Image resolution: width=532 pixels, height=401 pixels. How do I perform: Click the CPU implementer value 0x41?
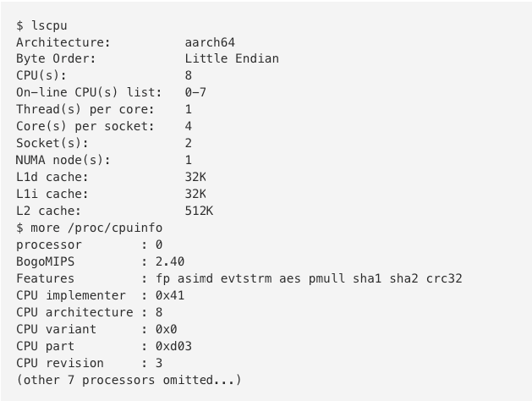click(x=170, y=296)
